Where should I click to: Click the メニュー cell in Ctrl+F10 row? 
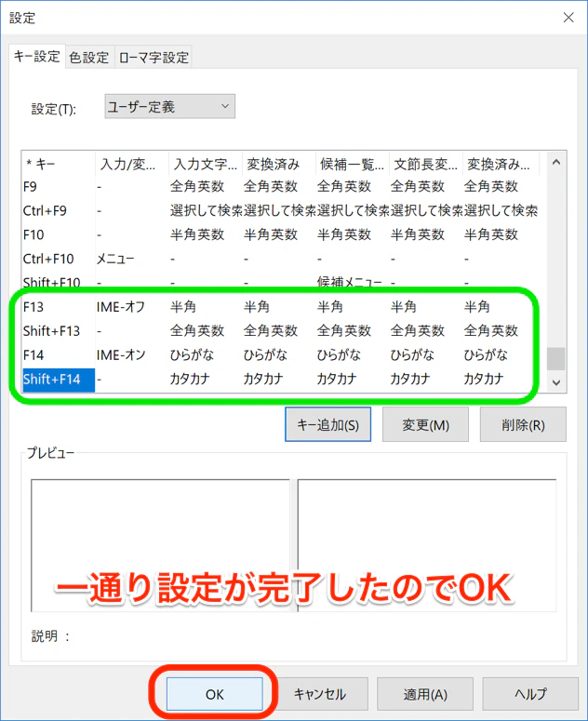(x=115, y=259)
